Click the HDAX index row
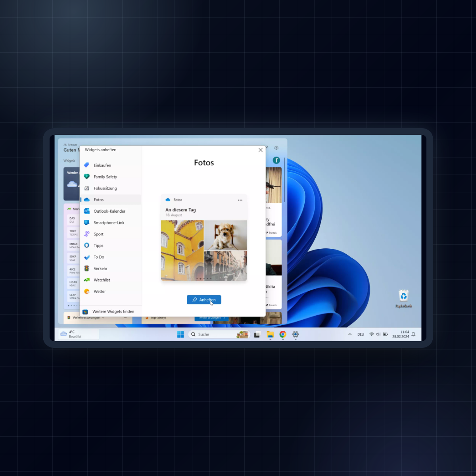The image size is (476, 476). pyautogui.click(x=73, y=284)
